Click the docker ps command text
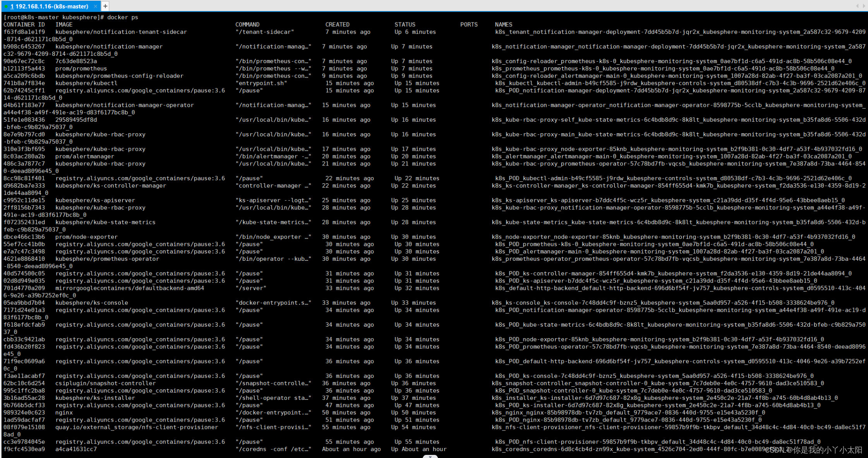 122,17
